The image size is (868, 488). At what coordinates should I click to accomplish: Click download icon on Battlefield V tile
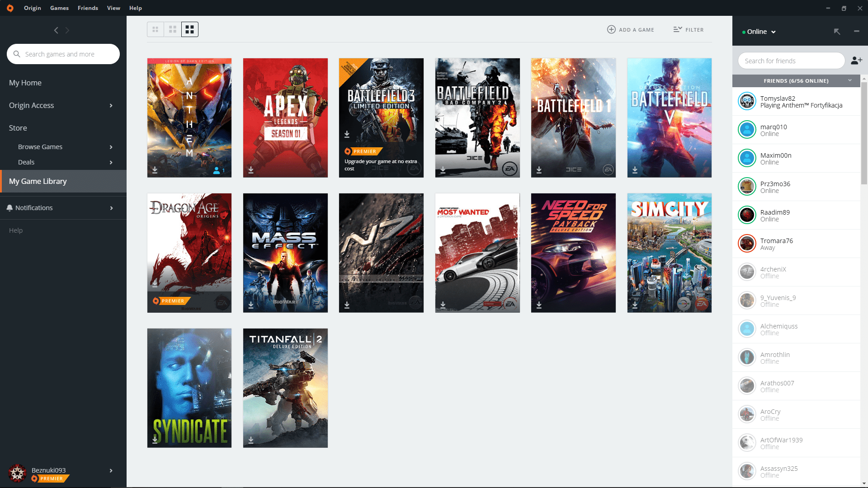(635, 170)
